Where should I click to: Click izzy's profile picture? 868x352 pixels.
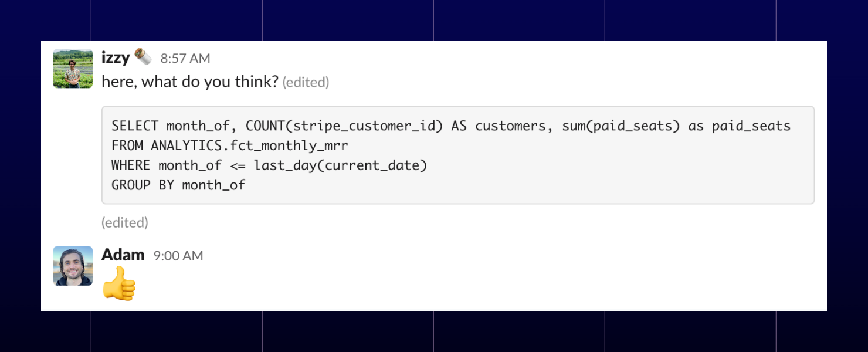[72, 68]
